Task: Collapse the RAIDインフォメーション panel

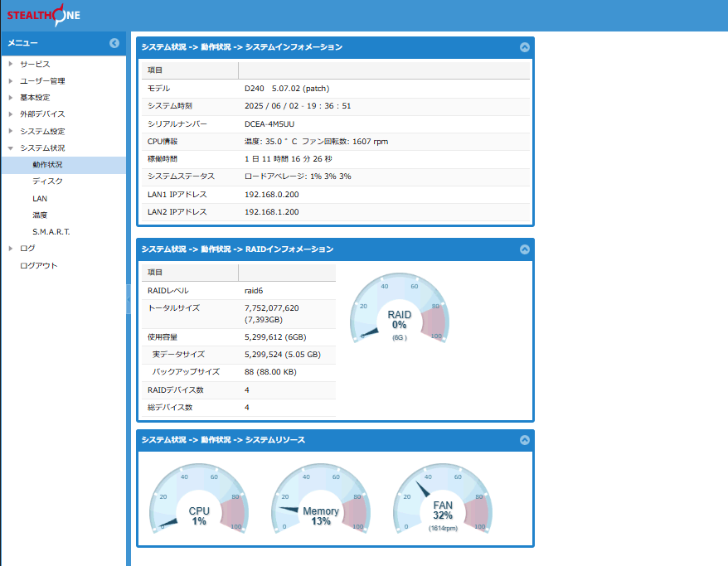Action: [525, 249]
